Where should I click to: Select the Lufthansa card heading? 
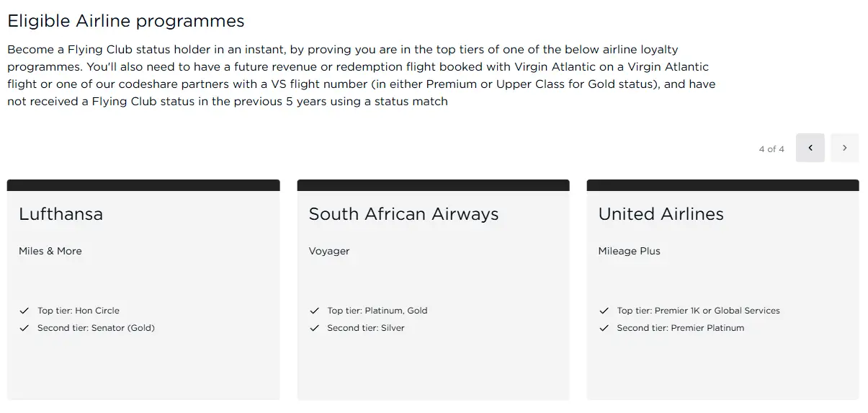pyautogui.click(x=61, y=214)
